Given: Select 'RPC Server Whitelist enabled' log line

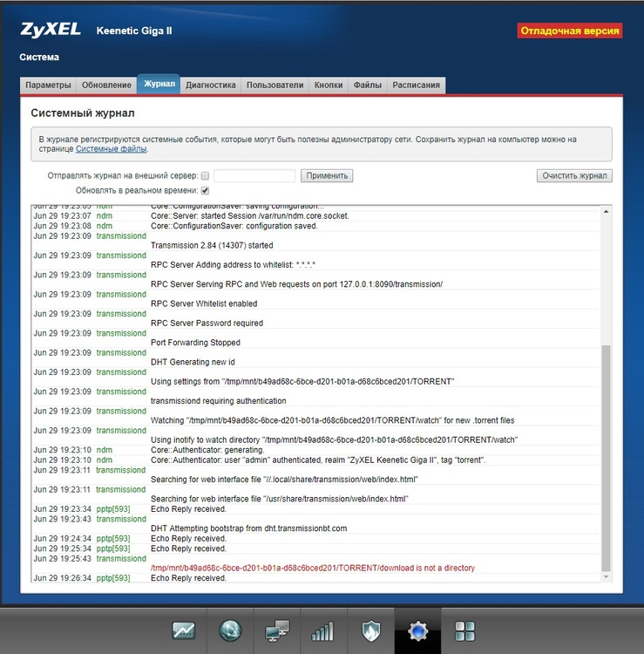Looking at the screenshot, I should pyautogui.click(x=204, y=303).
